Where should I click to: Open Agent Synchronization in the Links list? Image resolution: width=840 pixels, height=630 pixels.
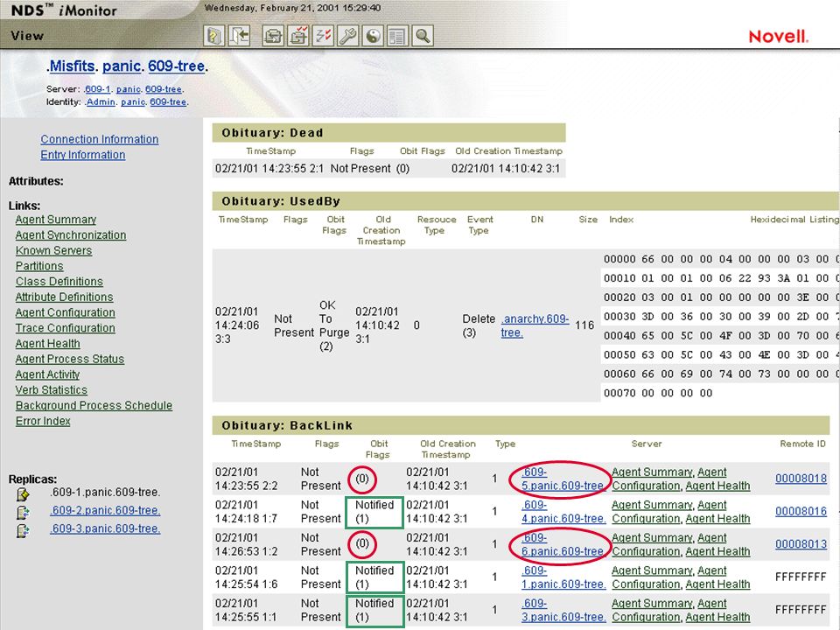tap(71, 235)
